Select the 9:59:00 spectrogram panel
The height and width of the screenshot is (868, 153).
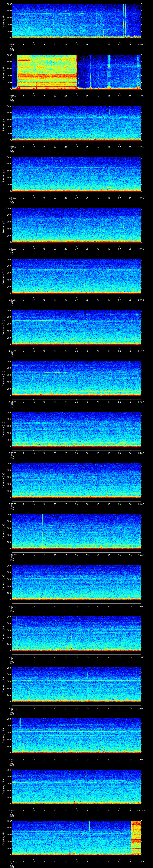tap(77, 786)
